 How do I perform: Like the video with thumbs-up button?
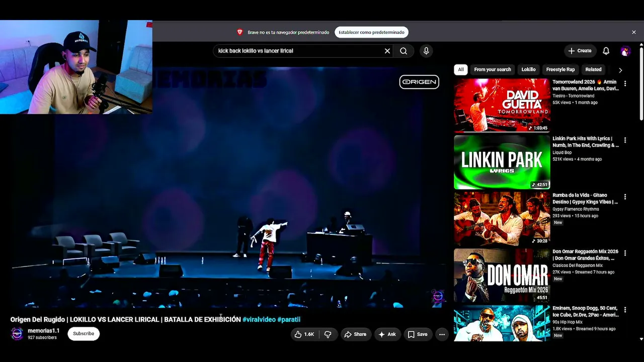[305, 334]
